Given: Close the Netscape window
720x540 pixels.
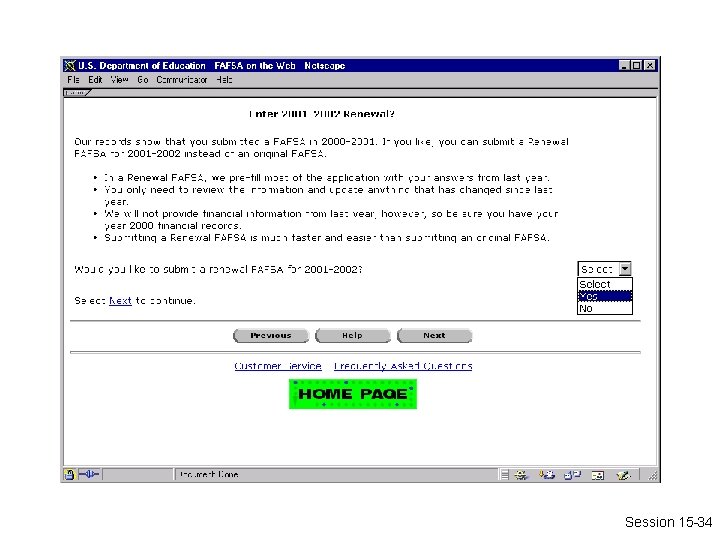Looking at the screenshot, I should [650, 66].
